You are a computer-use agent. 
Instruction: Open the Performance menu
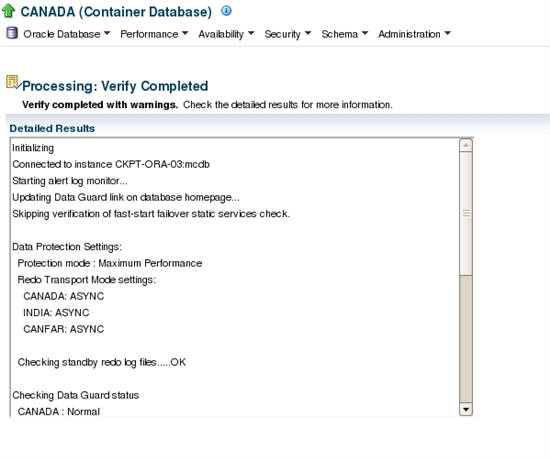click(x=149, y=34)
